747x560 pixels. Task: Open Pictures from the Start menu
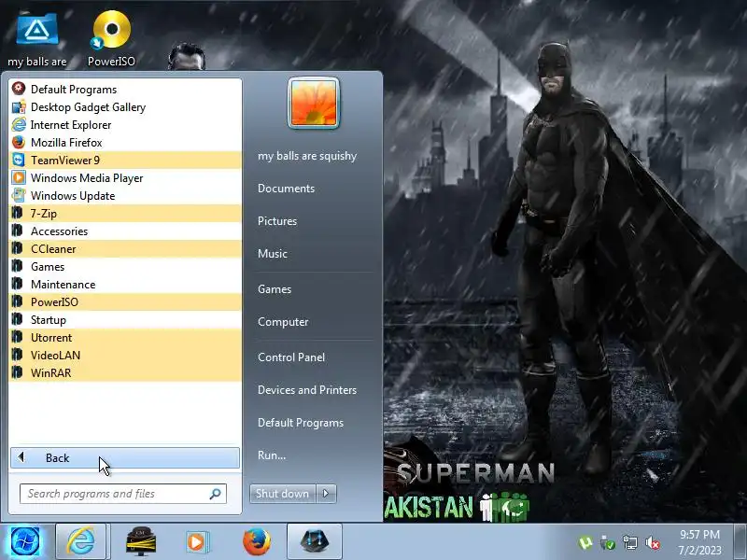click(x=277, y=221)
